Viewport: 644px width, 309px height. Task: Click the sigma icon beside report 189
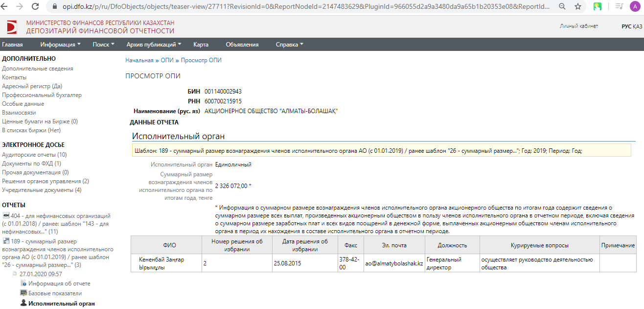pyautogui.click(x=6, y=241)
